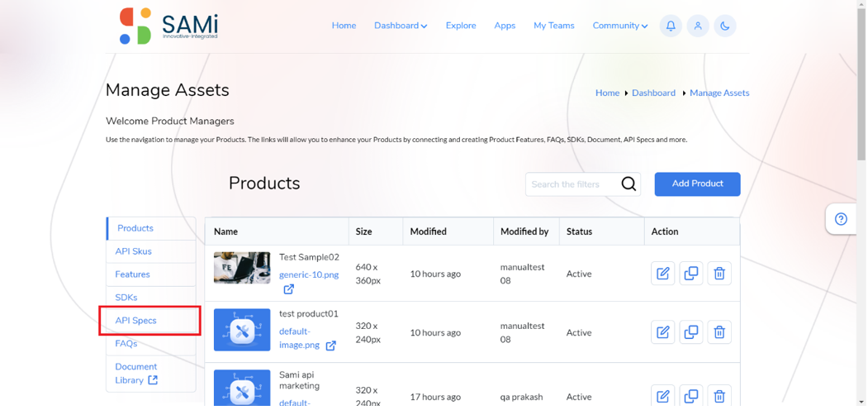
Task: Duplicate the Sami api marketing product
Action: (691, 396)
